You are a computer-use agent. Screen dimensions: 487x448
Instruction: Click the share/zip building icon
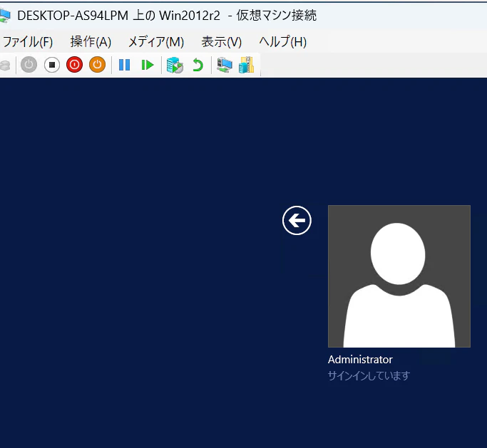(x=247, y=65)
